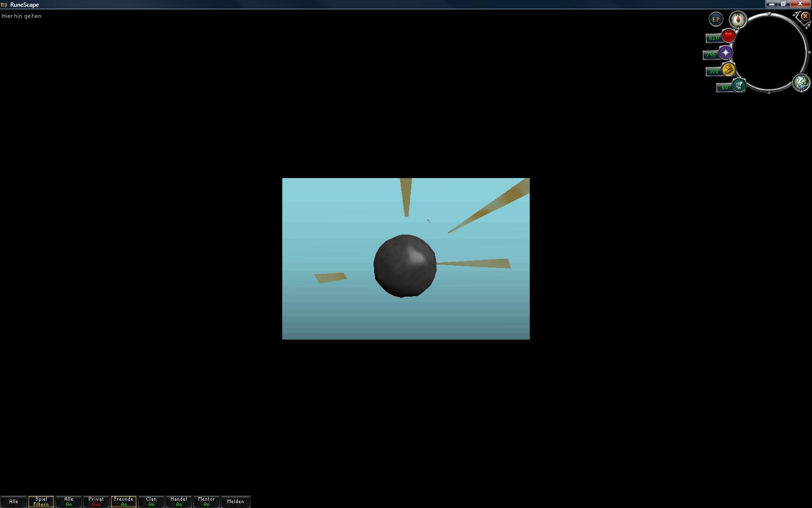This screenshot has width=812, height=508.
Task: Open the Handel chat filter options
Action: 179,502
